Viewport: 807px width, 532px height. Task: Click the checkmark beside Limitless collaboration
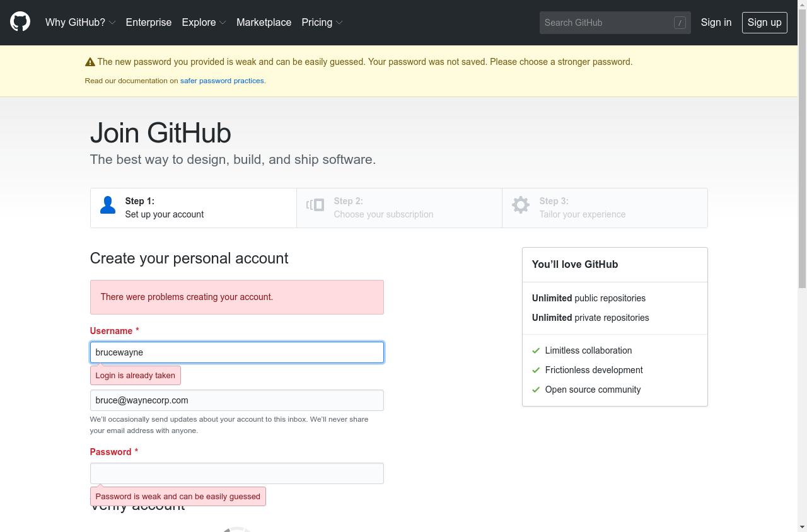pyautogui.click(x=535, y=350)
